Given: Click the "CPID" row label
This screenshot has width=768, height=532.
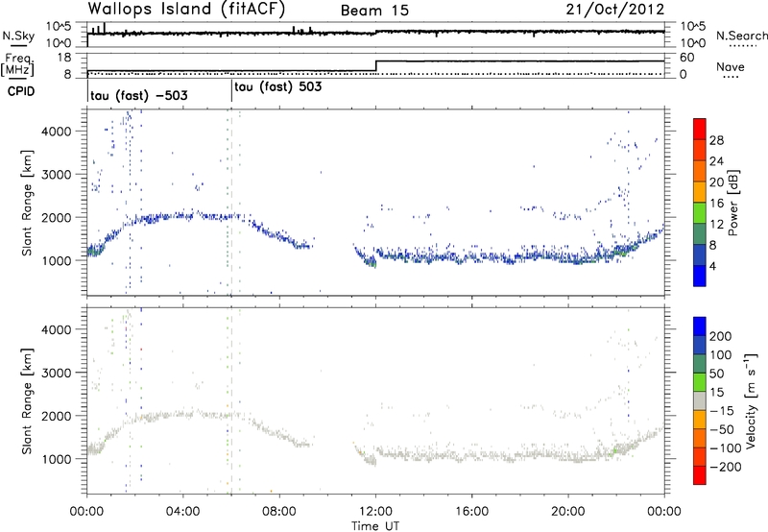Looking at the screenshot, I should [21, 91].
